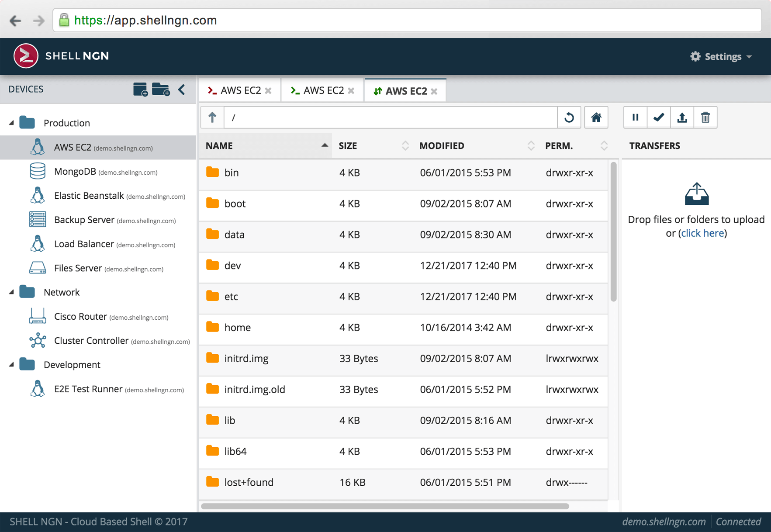Click the checkmark transfers button

(659, 117)
